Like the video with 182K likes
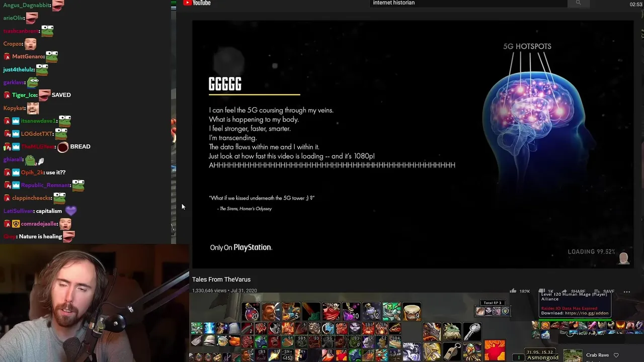Viewport: 644px width, 362px height. coord(521,292)
